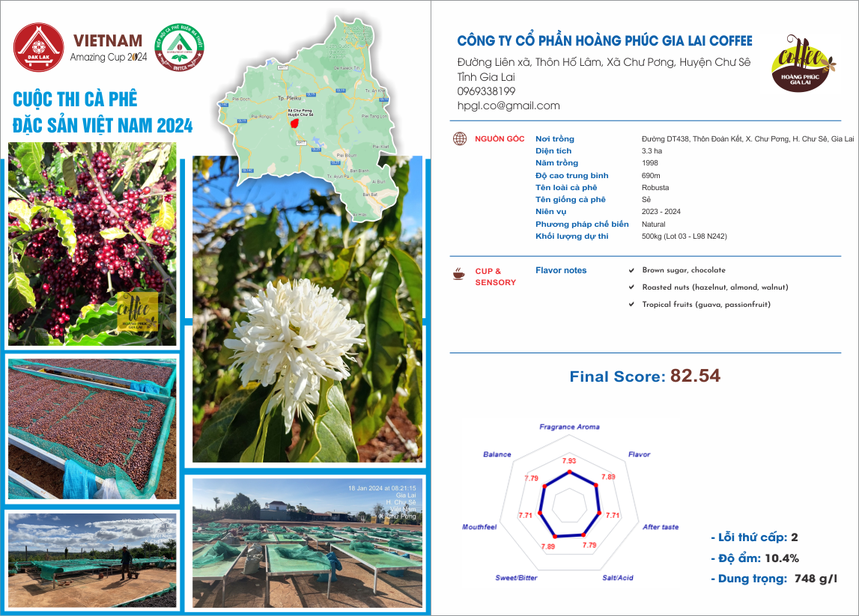This screenshot has height=616, width=859.
Task: Click the VIETNAM Amazing Cup 2024 title
Action: coord(109,48)
